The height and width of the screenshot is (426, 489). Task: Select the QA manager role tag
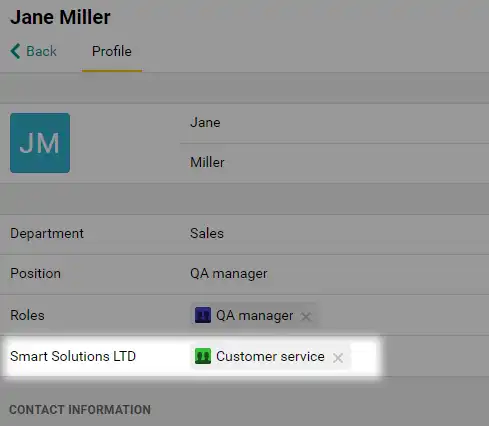coord(255,315)
